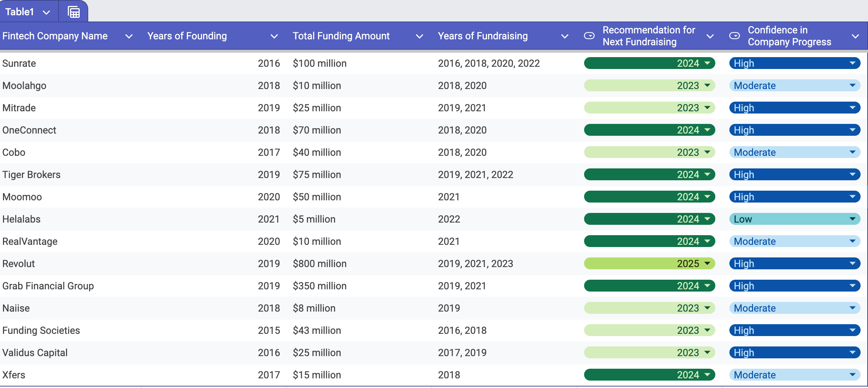
Task: Open the Table1 tab dropdown
Action: click(46, 11)
